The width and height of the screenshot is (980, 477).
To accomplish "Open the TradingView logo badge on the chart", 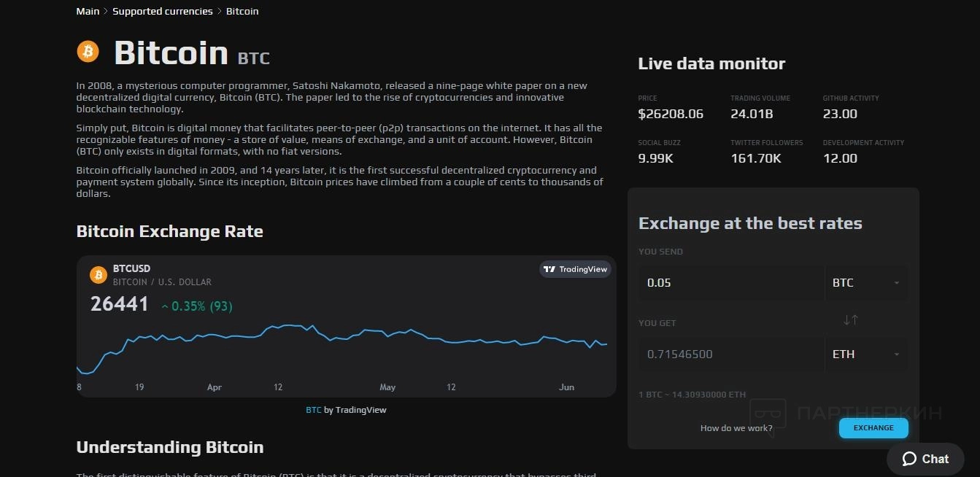I will 576,269.
